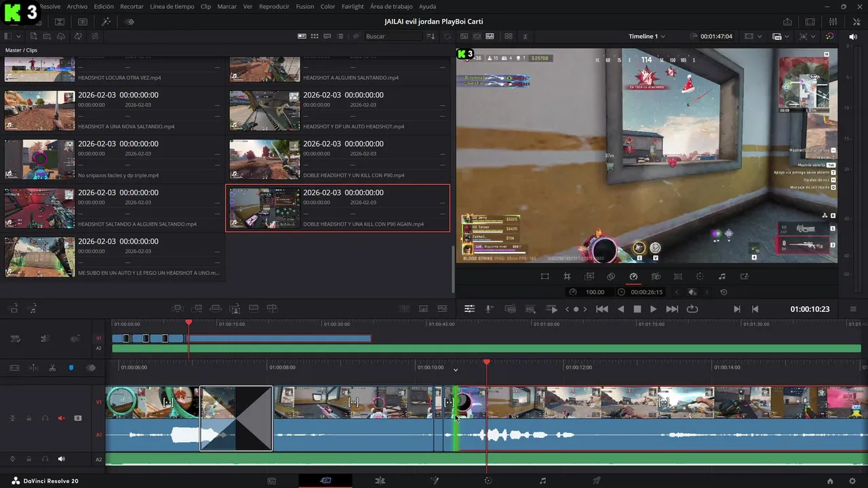Play in reverse button
Screen dimensions: 868x488
pos(620,309)
